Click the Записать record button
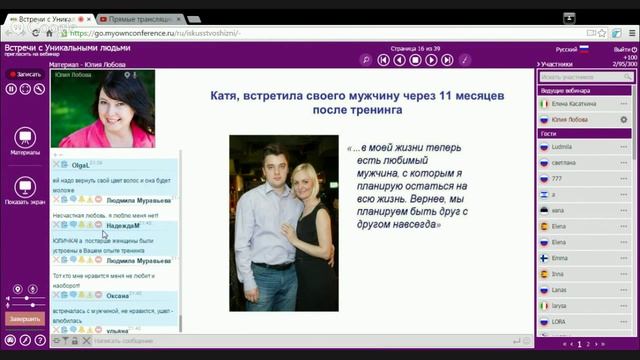Screen dimensions: 640x360 [25, 74]
